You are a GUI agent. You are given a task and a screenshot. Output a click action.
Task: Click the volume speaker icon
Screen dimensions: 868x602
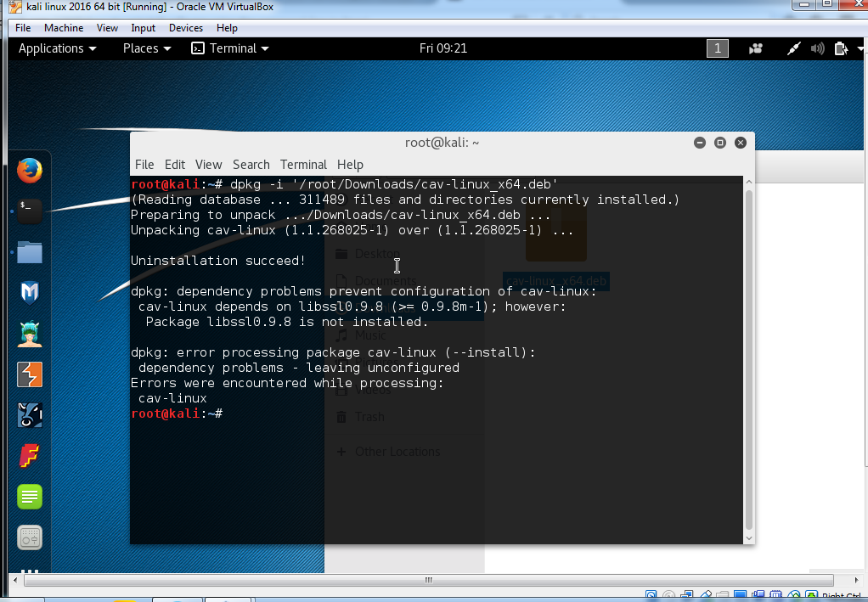point(817,48)
